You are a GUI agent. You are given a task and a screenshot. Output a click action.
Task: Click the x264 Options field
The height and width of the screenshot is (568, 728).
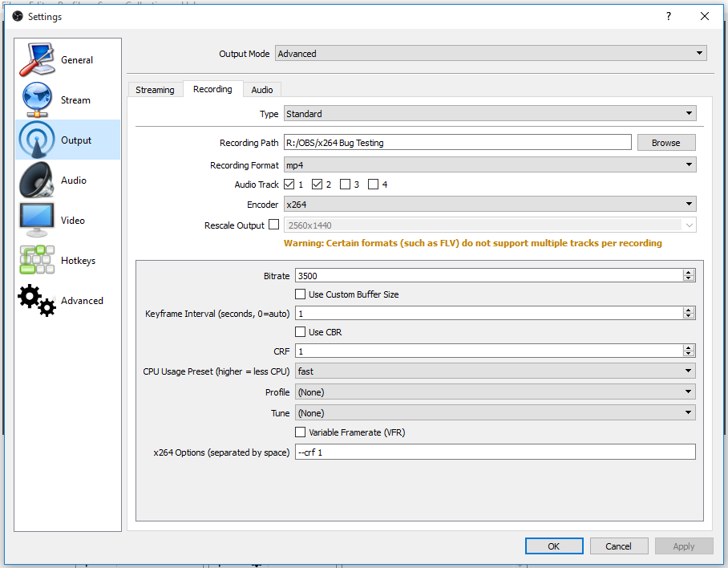click(495, 452)
